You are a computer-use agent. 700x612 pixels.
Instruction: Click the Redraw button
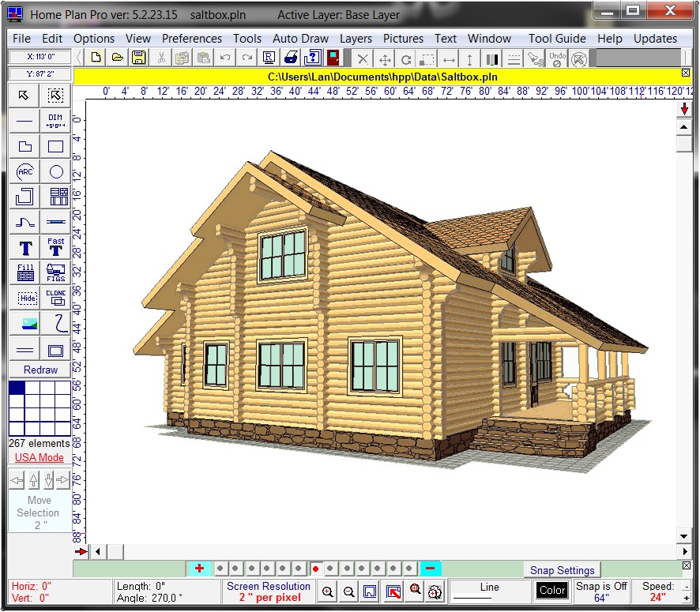tap(40, 370)
